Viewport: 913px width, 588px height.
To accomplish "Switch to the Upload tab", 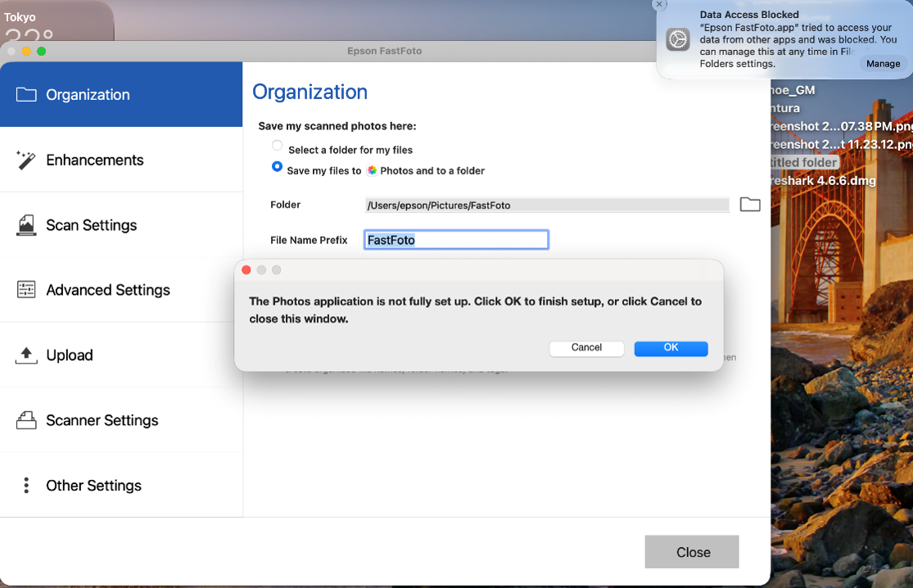I will tap(121, 355).
